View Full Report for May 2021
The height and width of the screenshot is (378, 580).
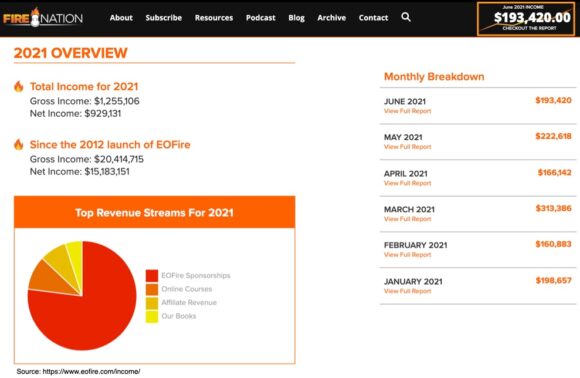pyautogui.click(x=407, y=147)
